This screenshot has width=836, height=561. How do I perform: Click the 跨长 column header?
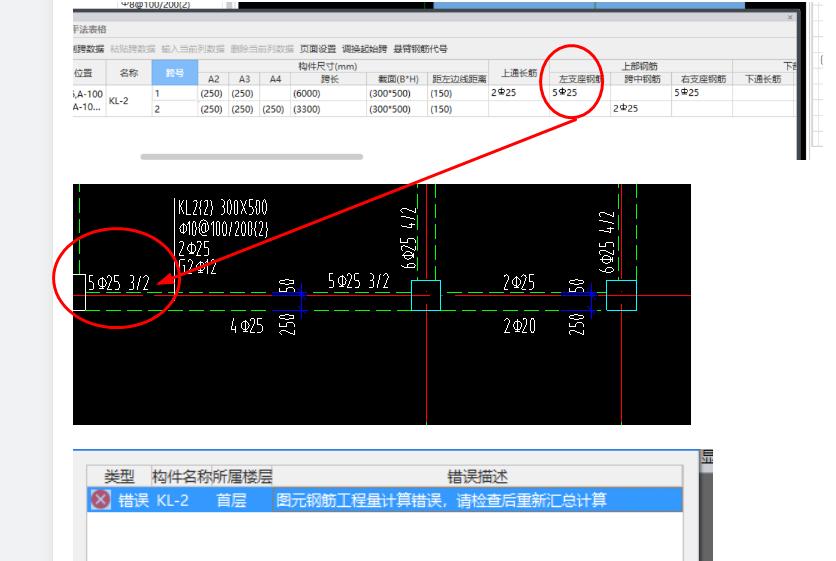pyautogui.click(x=329, y=79)
